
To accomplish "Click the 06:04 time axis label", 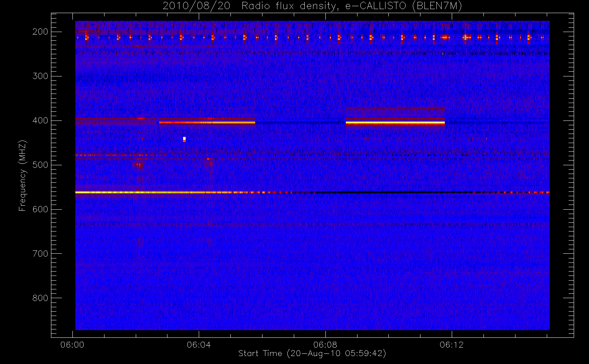I will [x=199, y=345].
